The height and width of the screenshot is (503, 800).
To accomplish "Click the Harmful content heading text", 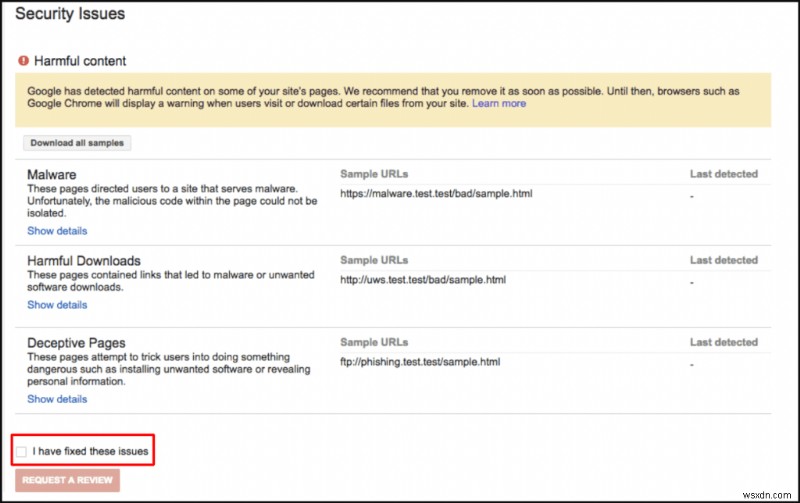I will pyautogui.click(x=80, y=61).
